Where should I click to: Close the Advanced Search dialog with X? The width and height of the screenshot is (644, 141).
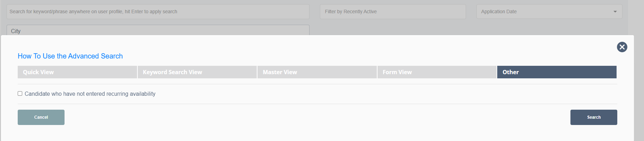(x=622, y=47)
